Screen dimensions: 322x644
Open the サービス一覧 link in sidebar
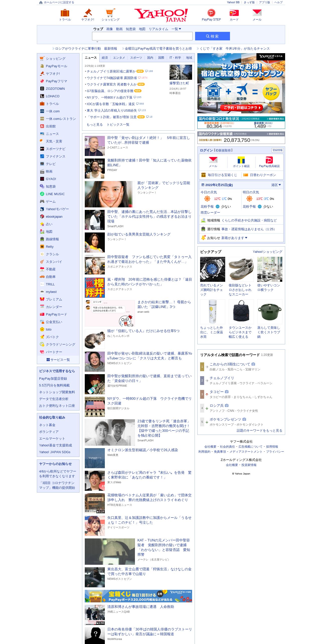point(58,360)
